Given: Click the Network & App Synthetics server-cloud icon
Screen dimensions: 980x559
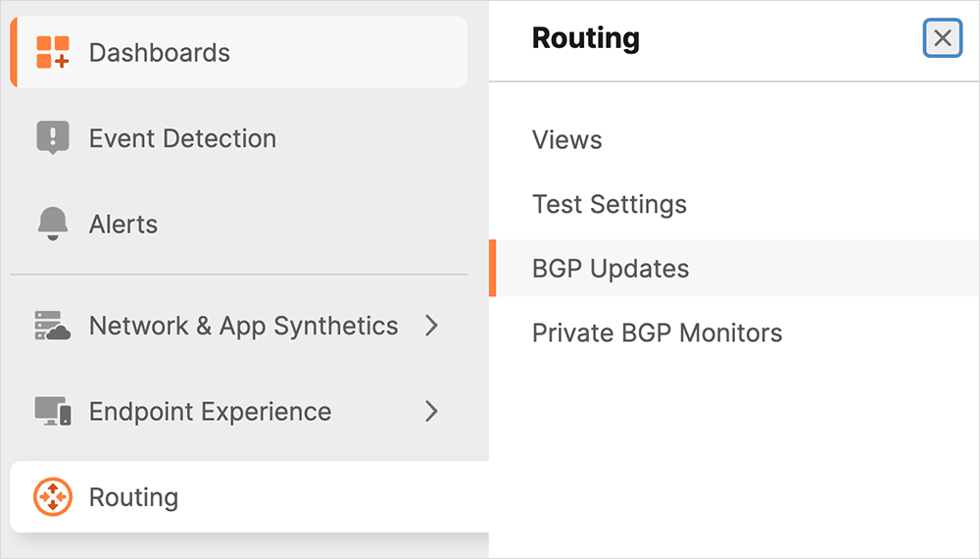Looking at the screenshot, I should (x=53, y=327).
